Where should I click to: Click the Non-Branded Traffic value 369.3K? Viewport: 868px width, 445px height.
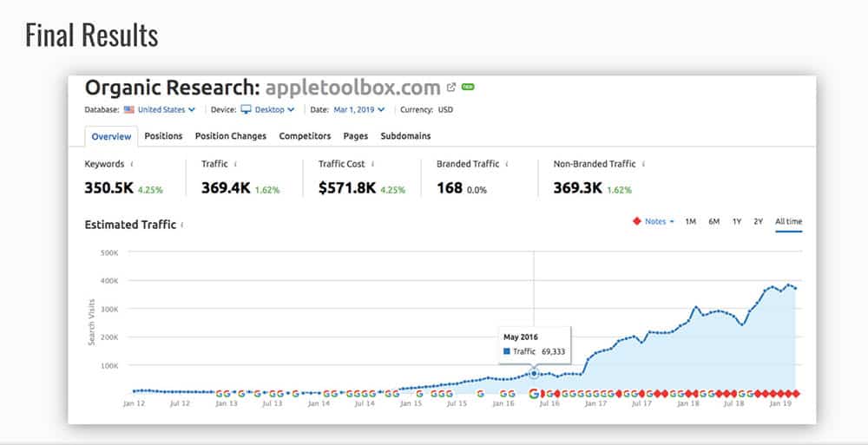click(x=577, y=188)
